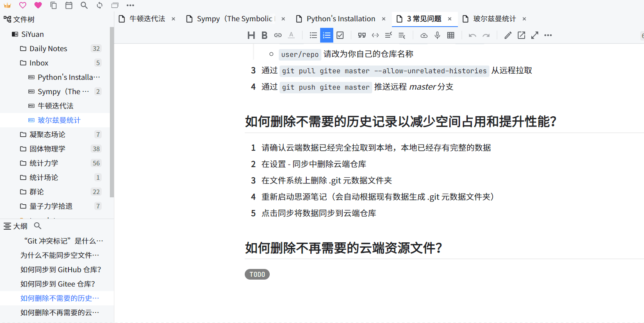The image size is (644, 323).
Task: Expand the 统计力学 folder
Action: [x=23, y=163]
